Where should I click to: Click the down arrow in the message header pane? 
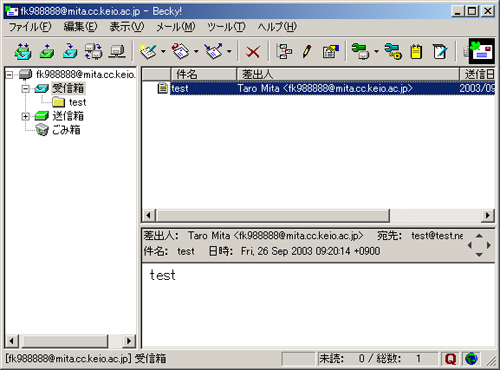click(x=479, y=255)
